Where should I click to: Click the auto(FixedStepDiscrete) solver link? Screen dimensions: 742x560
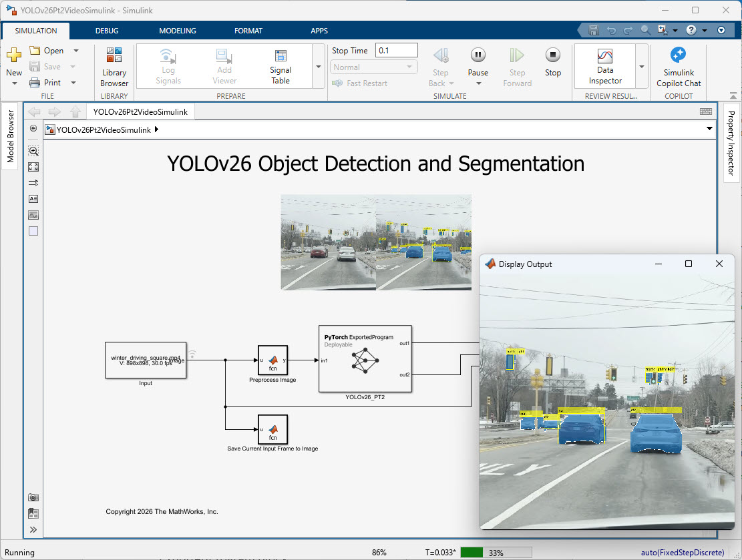(683, 553)
